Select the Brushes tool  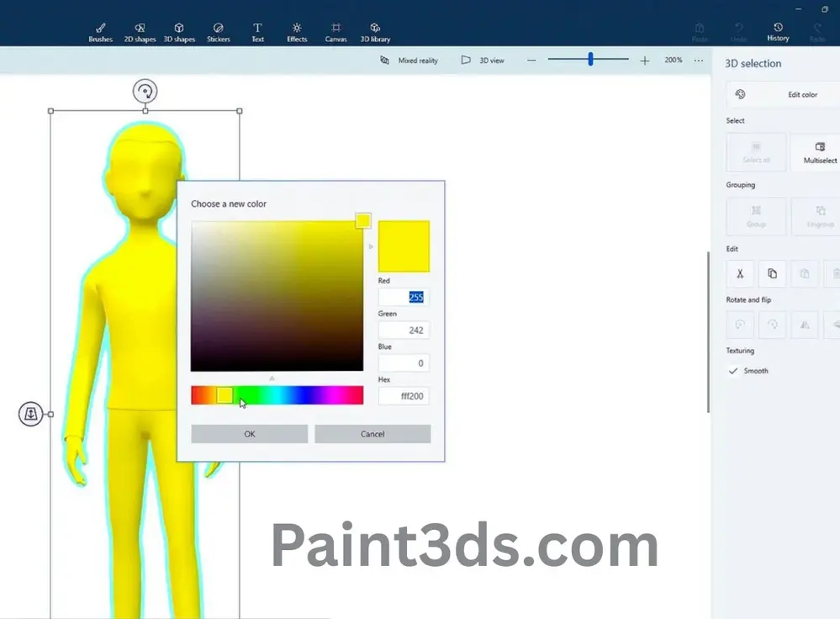point(99,31)
